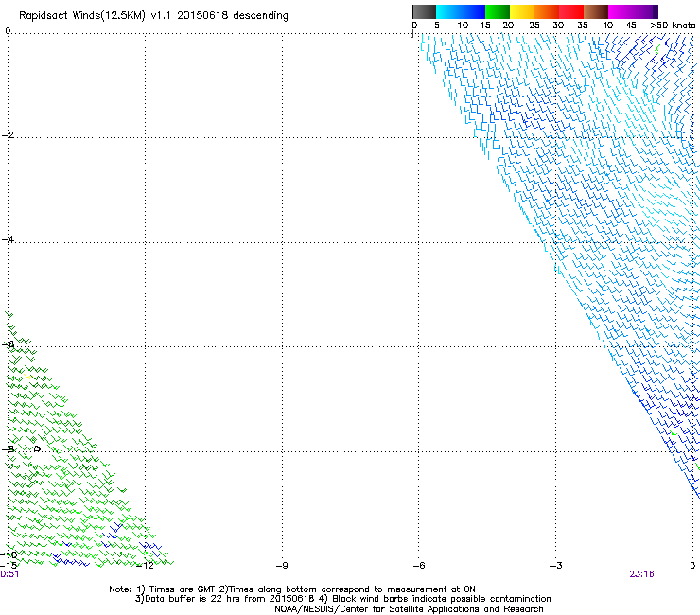Click the "-6" longitude axis label

point(419,566)
